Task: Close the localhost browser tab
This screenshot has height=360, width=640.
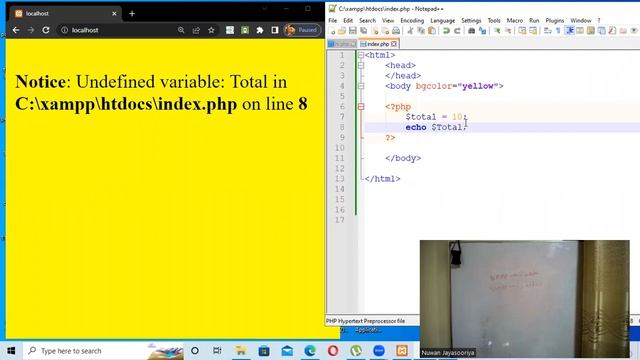Action: click(114, 13)
